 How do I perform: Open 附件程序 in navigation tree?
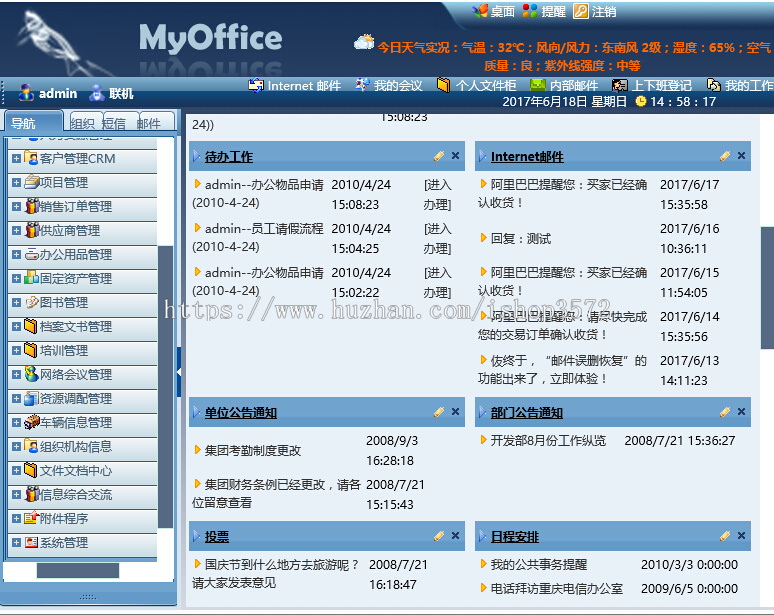pyautogui.click(x=64, y=519)
